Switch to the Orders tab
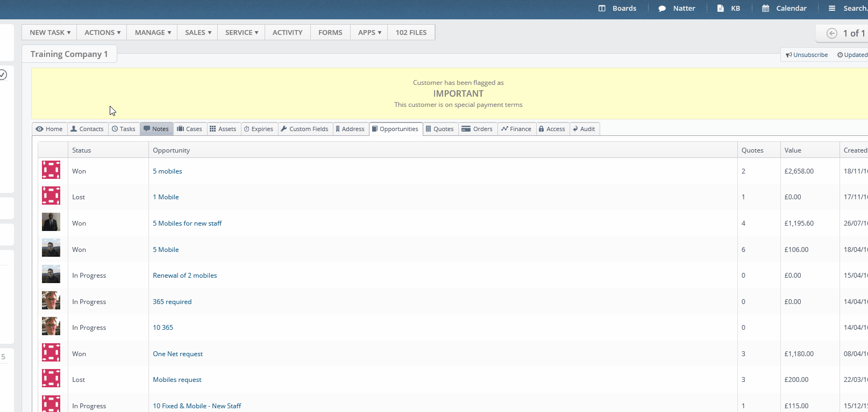 [478, 129]
